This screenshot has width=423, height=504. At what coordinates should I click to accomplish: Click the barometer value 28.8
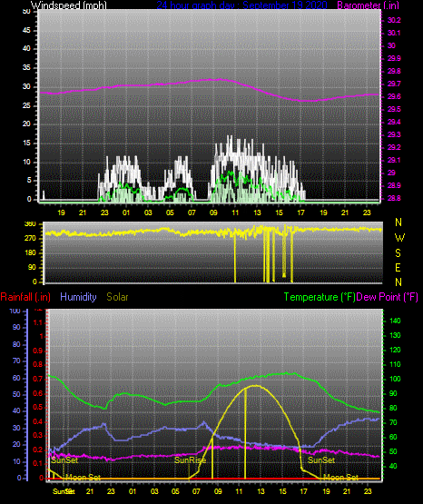[x=394, y=198]
